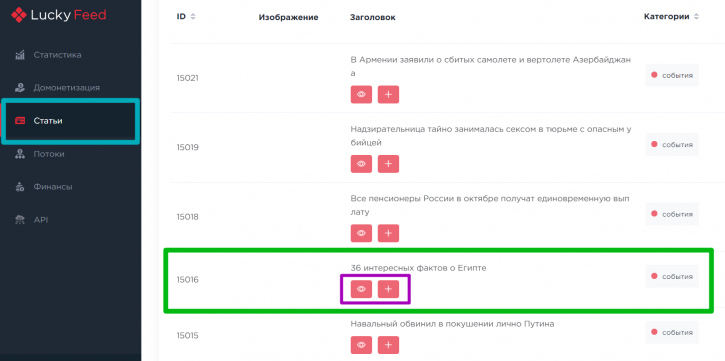Add the Egypt facts article 15016
The image size is (725, 361).
point(388,289)
